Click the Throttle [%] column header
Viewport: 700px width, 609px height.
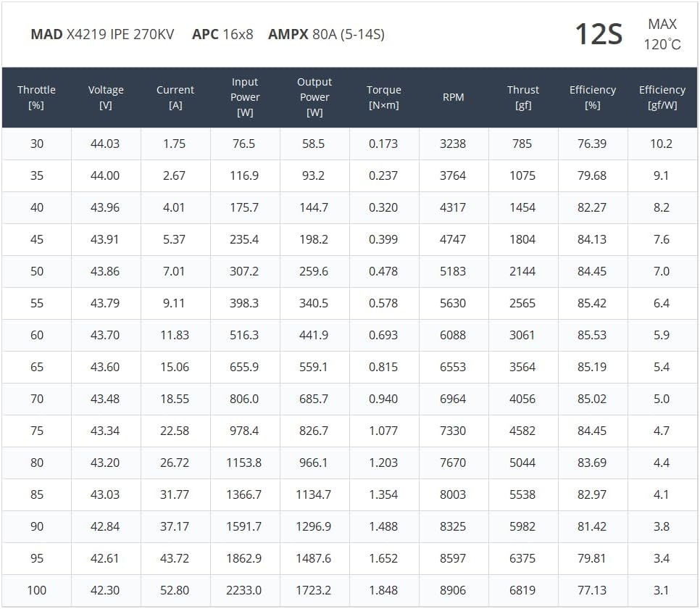click(36, 97)
